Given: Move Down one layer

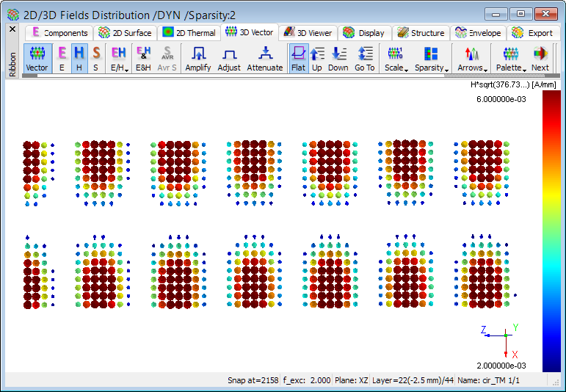Looking at the screenshot, I should tap(338, 59).
